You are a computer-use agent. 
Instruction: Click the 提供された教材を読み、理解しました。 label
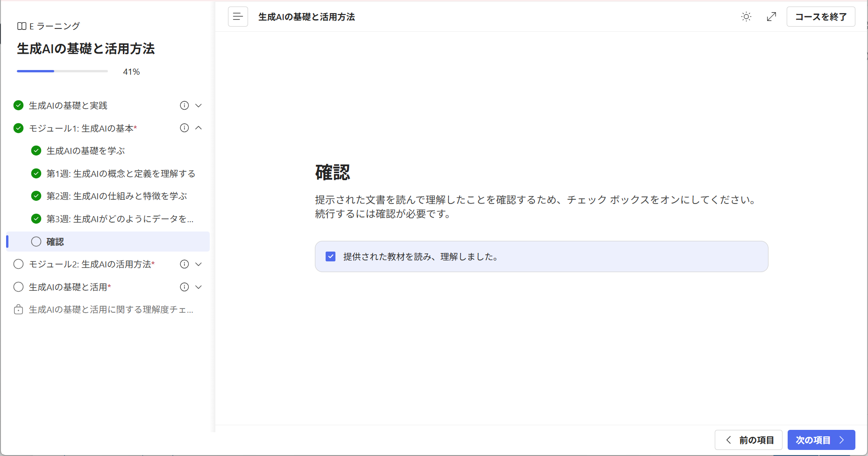[420, 257]
